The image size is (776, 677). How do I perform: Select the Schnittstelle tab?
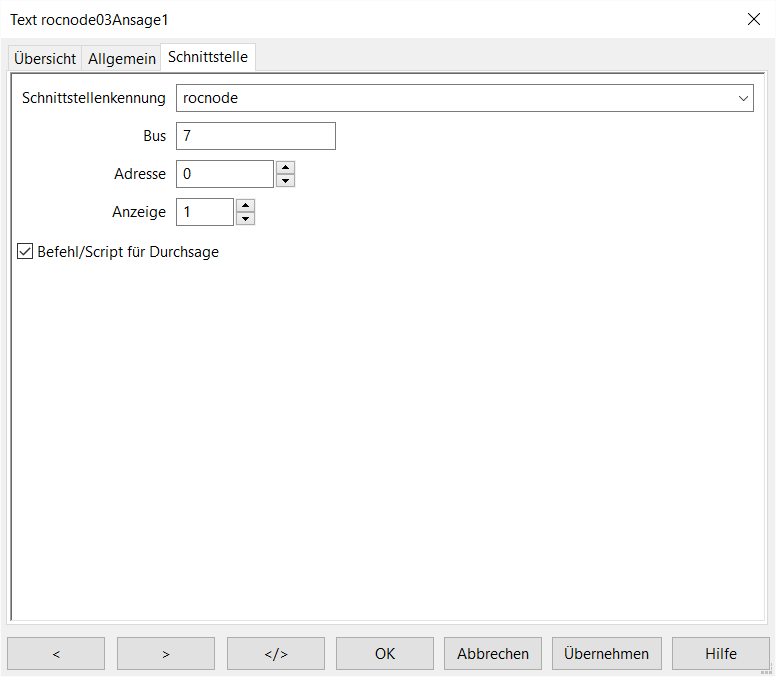pyautogui.click(x=208, y=57)
